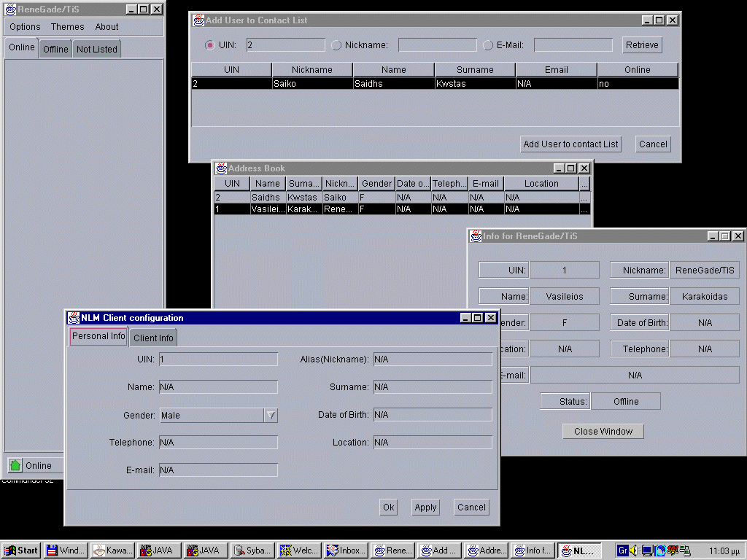The width and height of the screenshot is (747, 560).
Task: Click the ellipsis column header in Address Book
Action: 584,183
